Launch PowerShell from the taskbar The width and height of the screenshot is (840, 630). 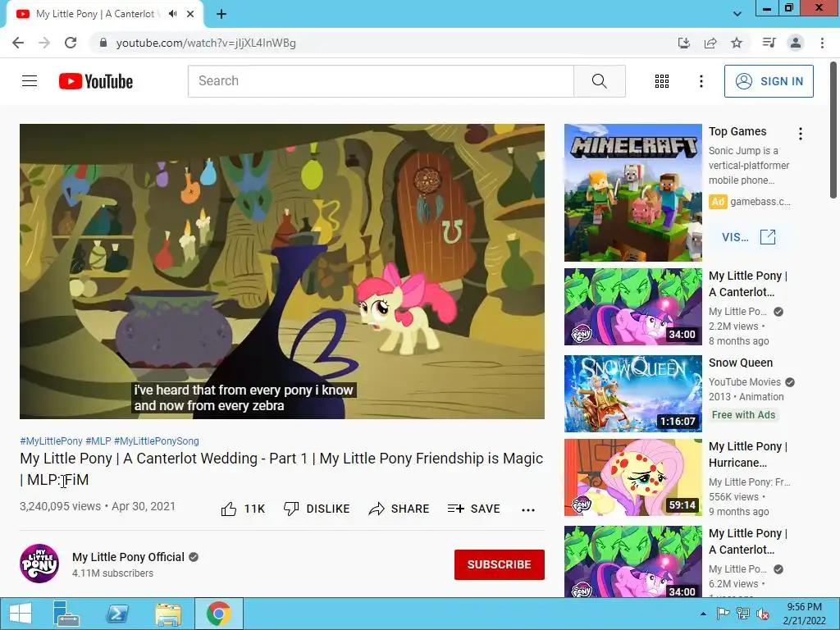click(x=116, y=614)
